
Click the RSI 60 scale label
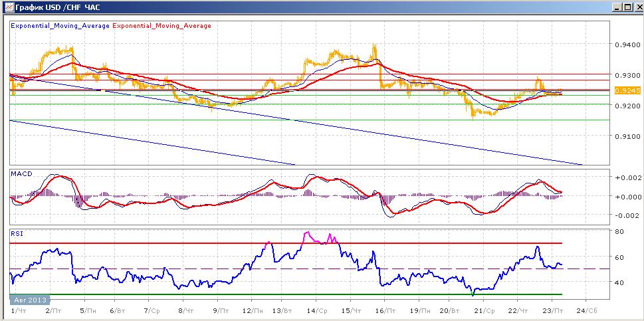[620, 257]
